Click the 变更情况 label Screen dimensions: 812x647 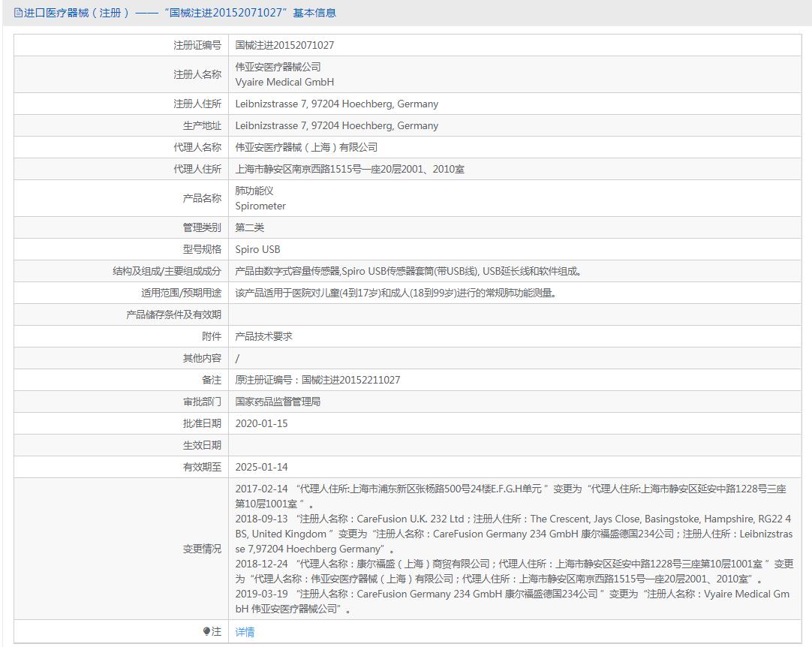(x=202, y=549)
